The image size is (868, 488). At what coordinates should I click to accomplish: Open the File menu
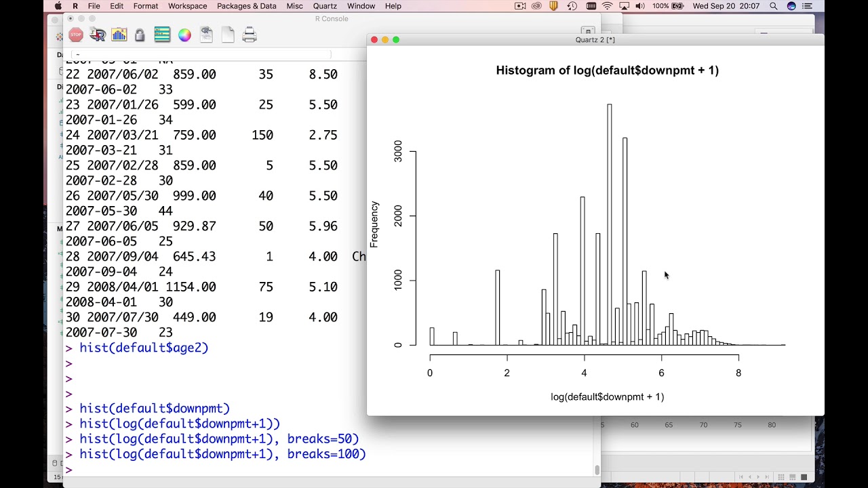pos(94,6)
